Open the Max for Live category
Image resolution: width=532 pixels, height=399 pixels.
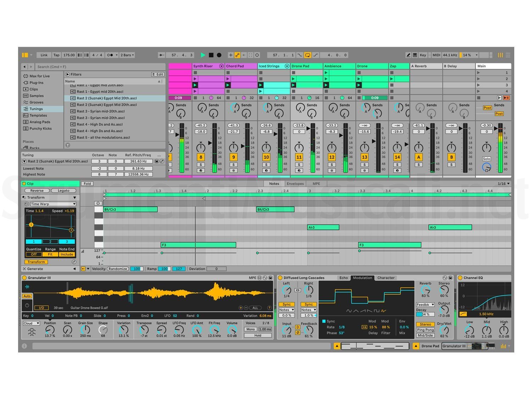[39, 76]
